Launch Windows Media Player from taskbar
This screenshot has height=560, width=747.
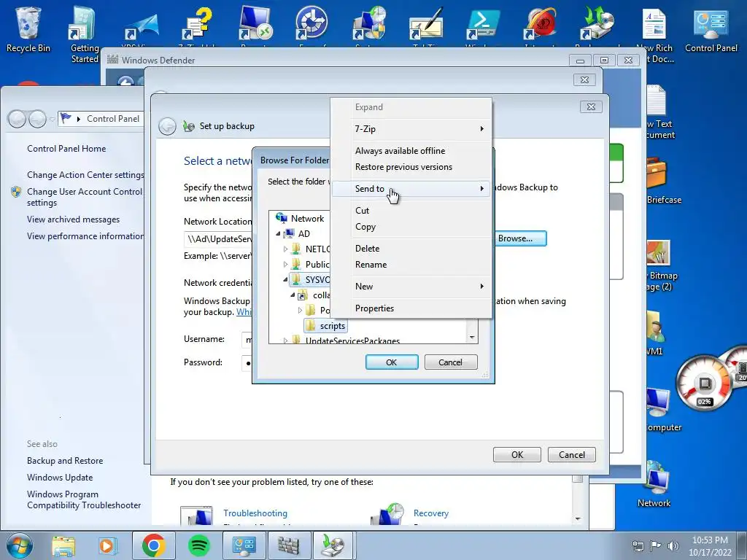tap(108, 545)
